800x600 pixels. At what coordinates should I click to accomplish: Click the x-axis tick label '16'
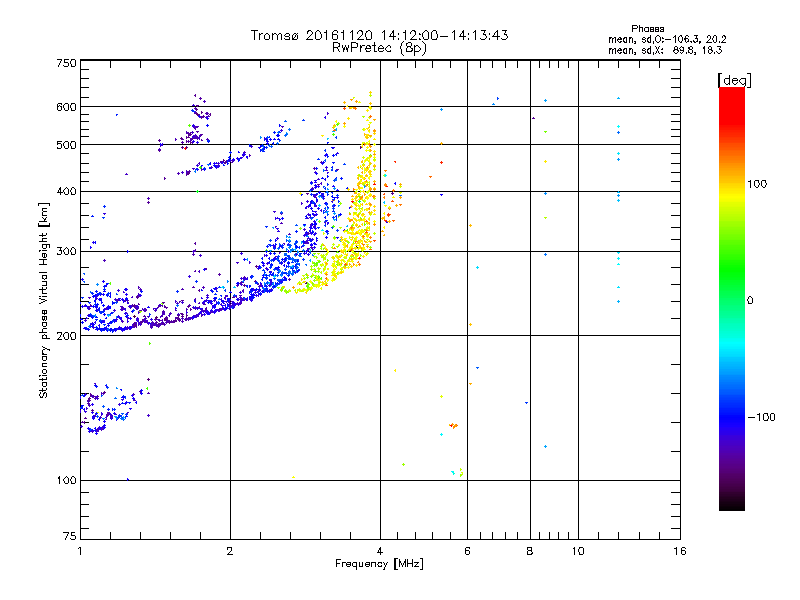tap(680, 551)
